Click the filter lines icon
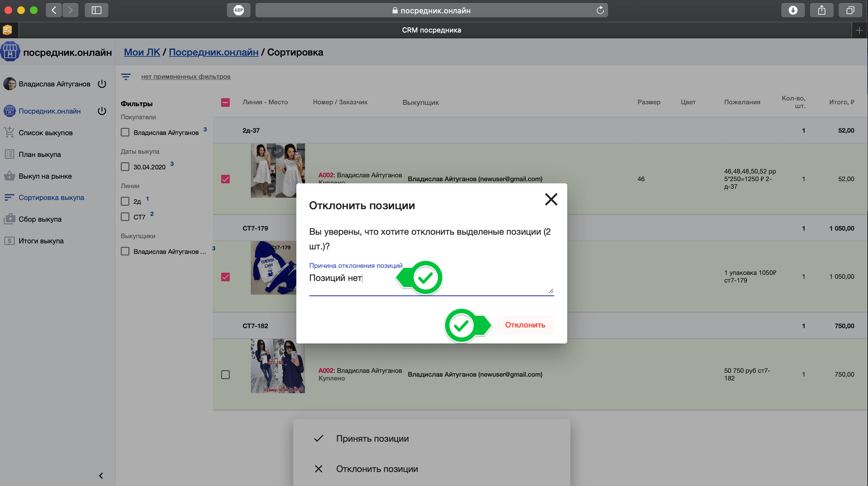Screen dimensions: 868x486 pyautogui.click(x=126, y=77)
